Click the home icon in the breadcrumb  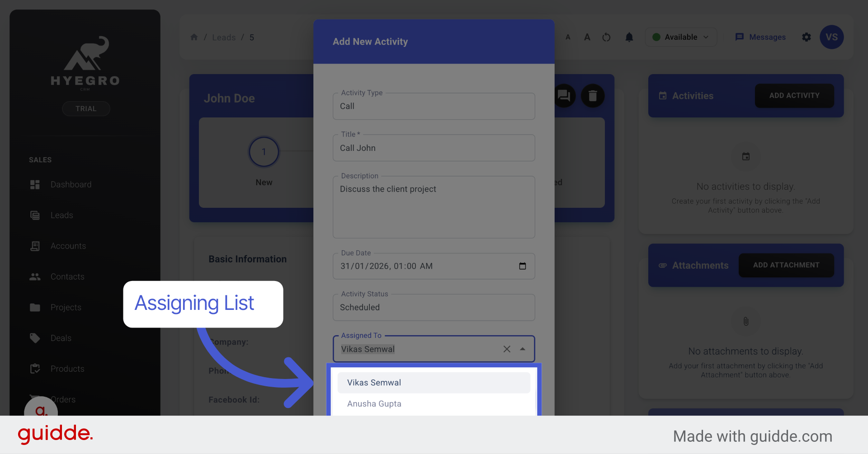194,37
